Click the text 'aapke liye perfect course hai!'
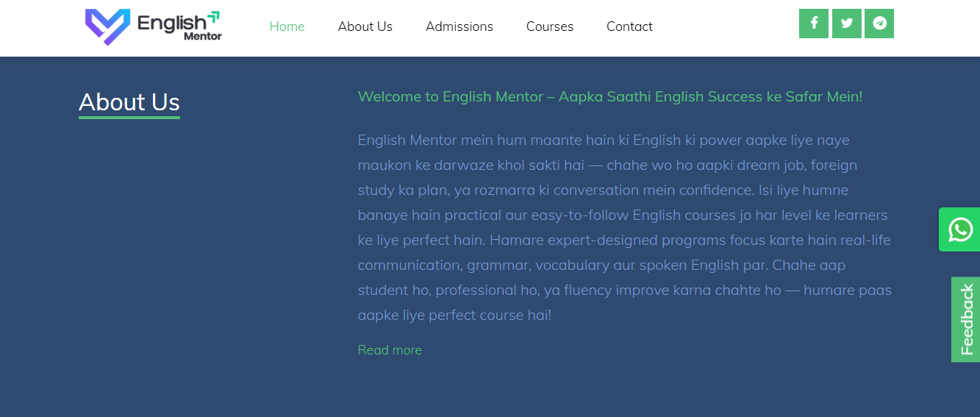 pos(454,315)
